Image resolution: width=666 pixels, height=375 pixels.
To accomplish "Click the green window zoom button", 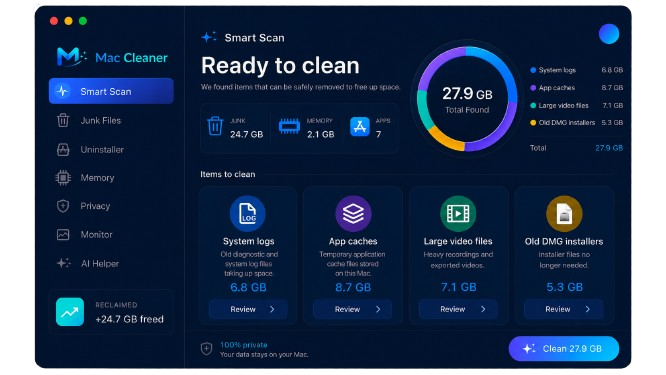I will coord(83,21).
